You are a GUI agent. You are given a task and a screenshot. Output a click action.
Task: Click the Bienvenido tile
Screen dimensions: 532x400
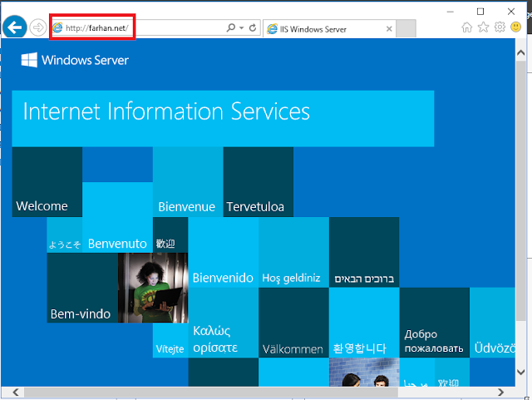click(x=224, y=252)
